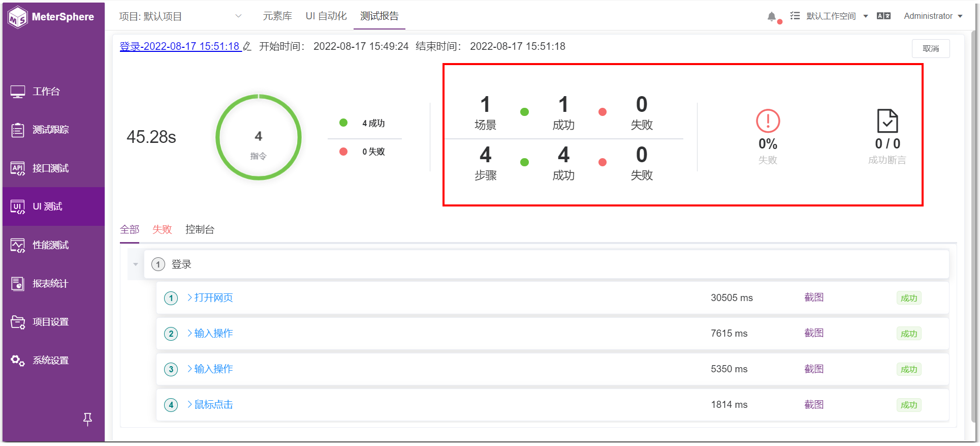
Task: Open the Administrator user menu
Action: [933, 16]
